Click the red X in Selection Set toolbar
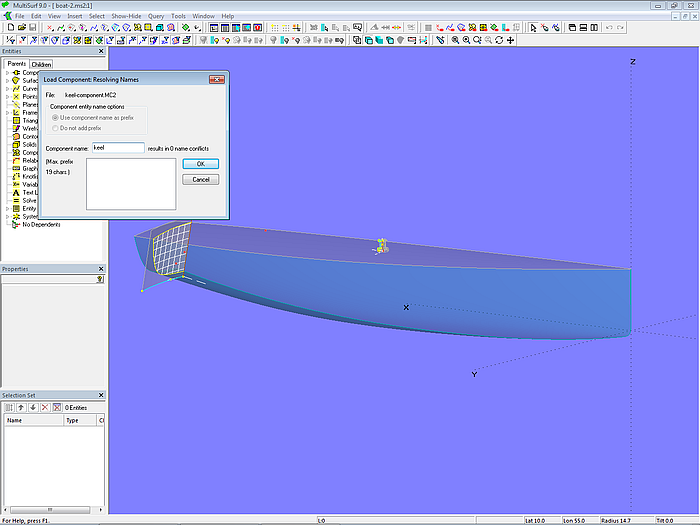This screenshot has height=525, width=700. click(x=43, y=408)
